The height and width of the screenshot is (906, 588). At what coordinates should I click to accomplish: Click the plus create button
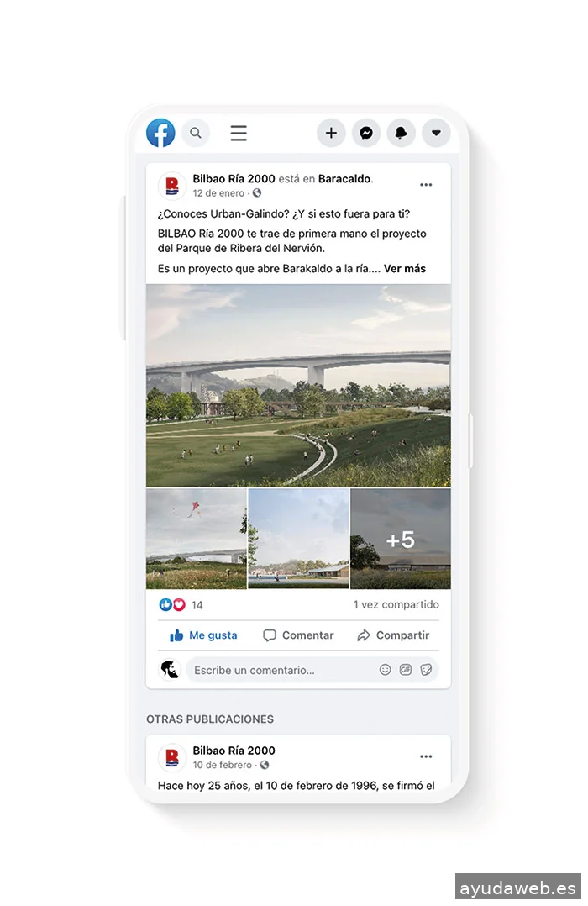coord(331,133)
